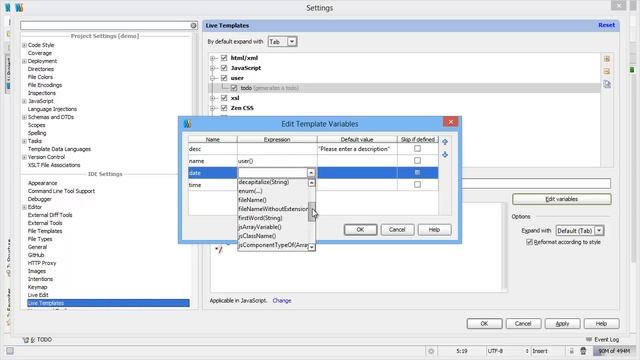Expand the Deployment settings node
Image resolution: width=640 pixels, height=360 pixels.
click(24, 61)
